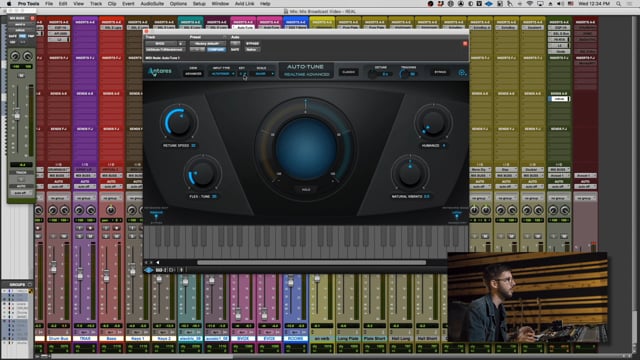Close the Auto-Tune plugin window

pos(147,31)
